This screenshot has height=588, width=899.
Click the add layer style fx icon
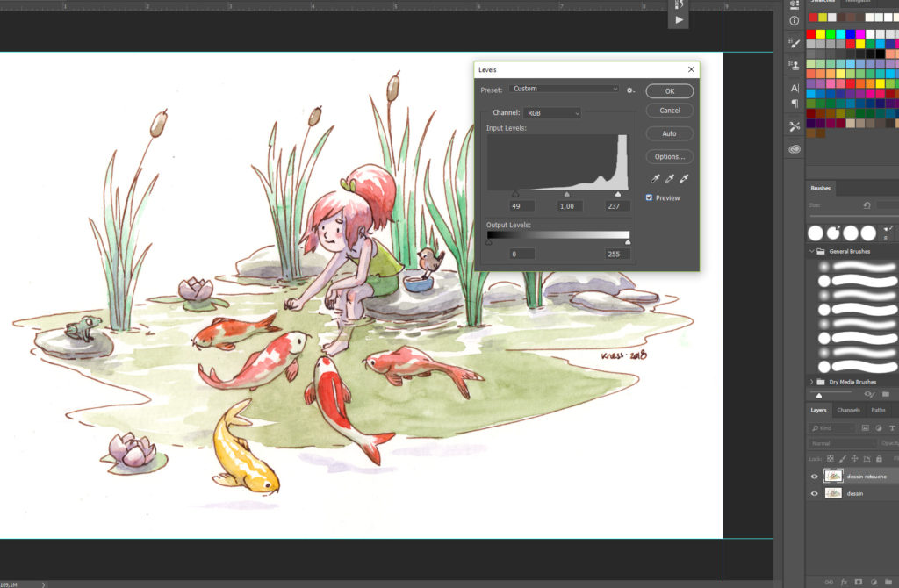pyautogui.click(x=844, y=581)
